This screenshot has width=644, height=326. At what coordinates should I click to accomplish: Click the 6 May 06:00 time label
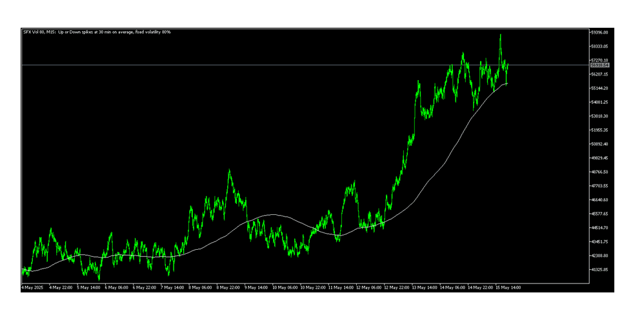click(x=115, y=288)
